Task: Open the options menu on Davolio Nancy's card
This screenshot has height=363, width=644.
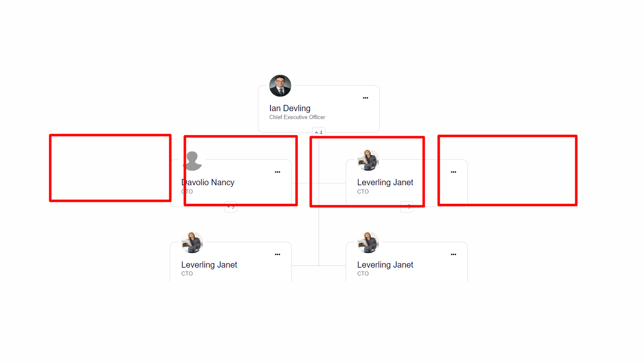Action: (278, 172)
